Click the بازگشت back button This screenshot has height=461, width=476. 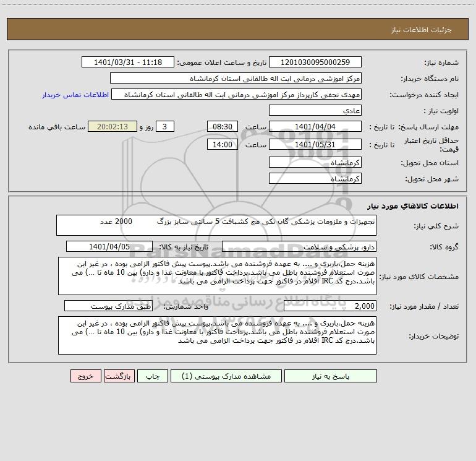tap(119, 376)
